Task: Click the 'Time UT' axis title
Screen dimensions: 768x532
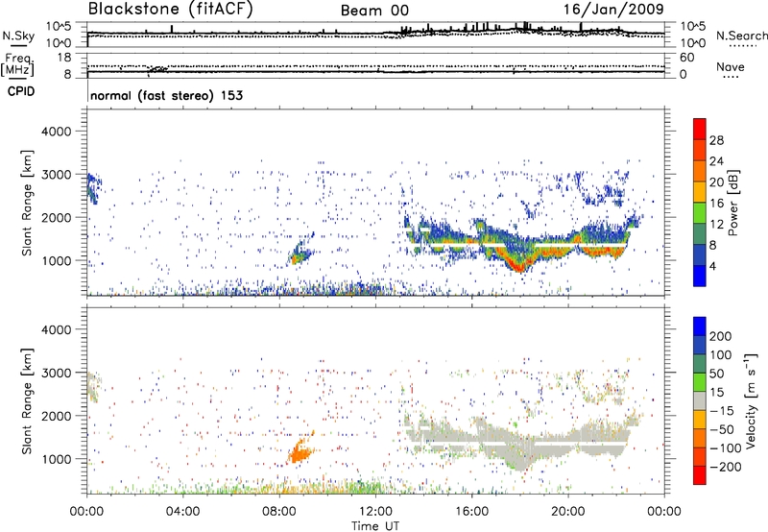Action: pyautogui.click(x=375, y=526)
